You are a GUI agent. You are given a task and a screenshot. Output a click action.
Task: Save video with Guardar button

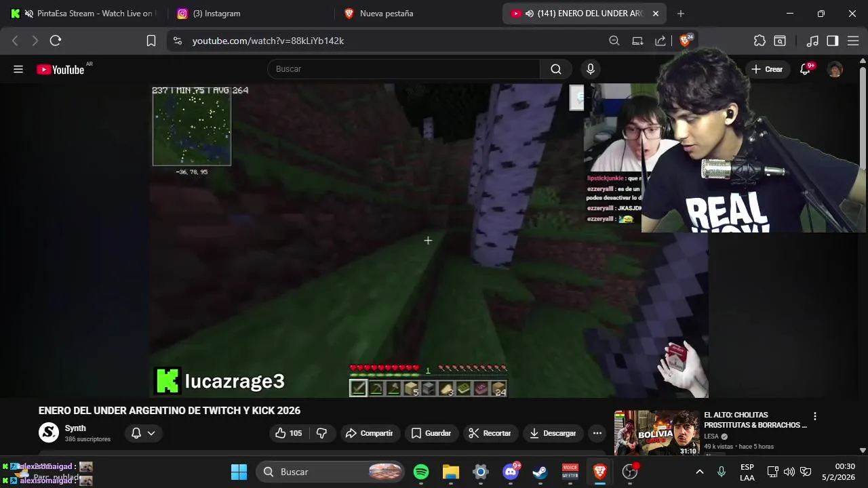(431, 433)
